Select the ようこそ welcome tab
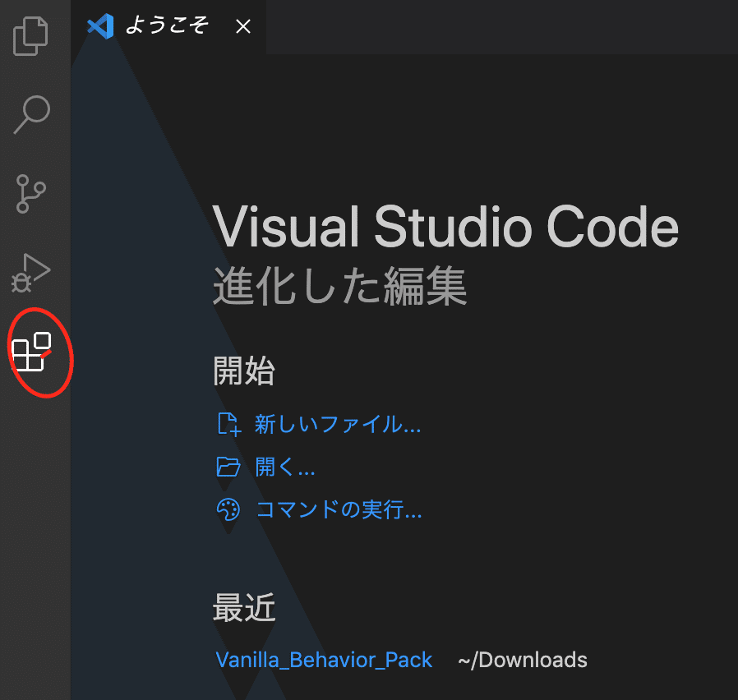This screenshot has height=700, width=738. point(168,26)
